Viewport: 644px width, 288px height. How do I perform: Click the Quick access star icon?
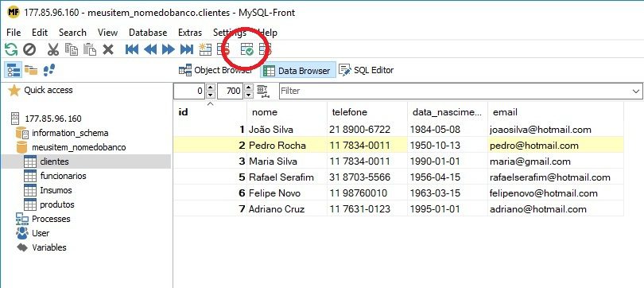(14, 91)
